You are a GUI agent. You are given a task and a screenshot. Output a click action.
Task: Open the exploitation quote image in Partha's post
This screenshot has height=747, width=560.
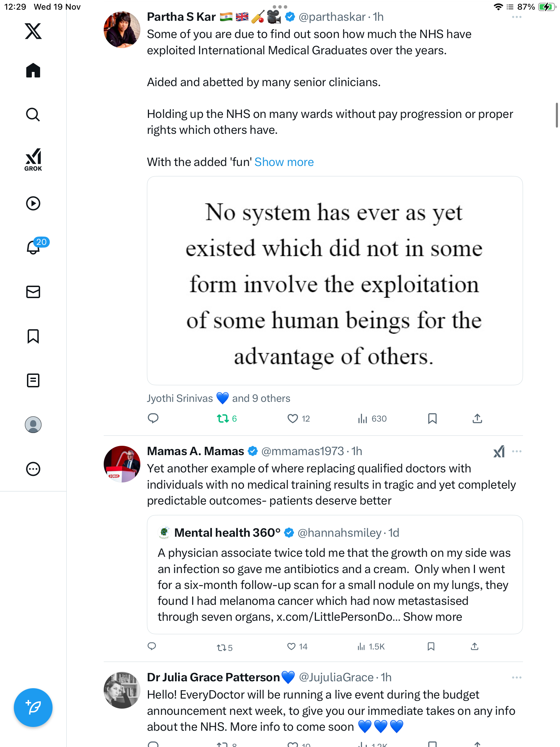click(335, 280)
